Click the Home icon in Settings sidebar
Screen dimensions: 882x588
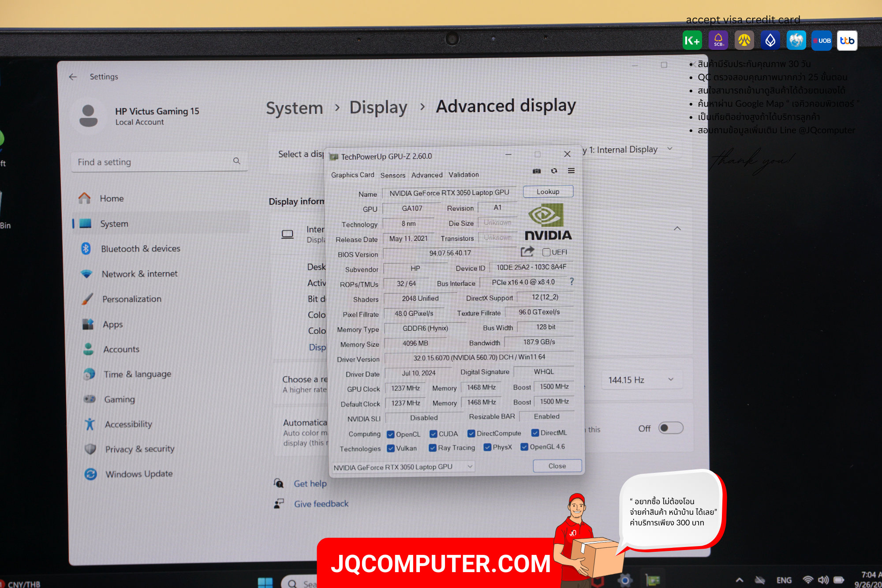pyautogui.click(x=84, y=198)
